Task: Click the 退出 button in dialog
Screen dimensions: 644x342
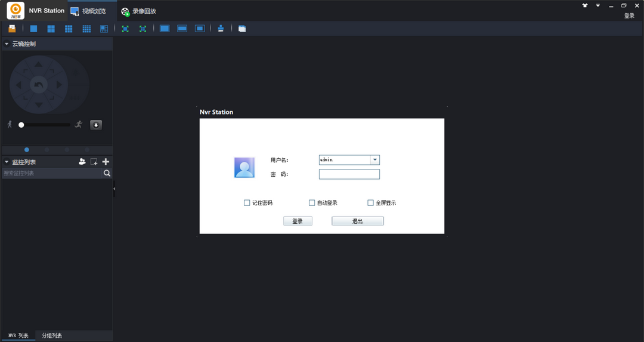Action: point(358,221)
